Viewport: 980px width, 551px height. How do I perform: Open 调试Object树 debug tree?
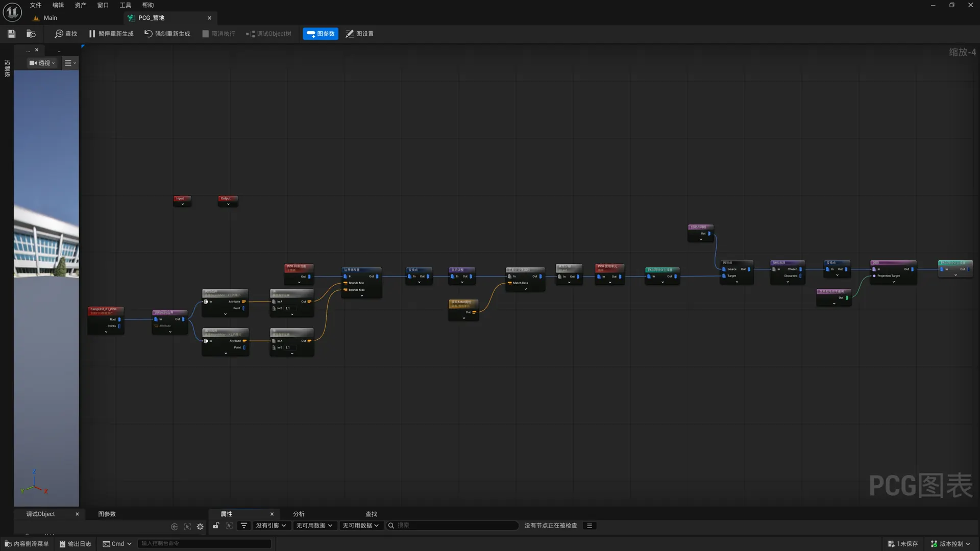268,34
